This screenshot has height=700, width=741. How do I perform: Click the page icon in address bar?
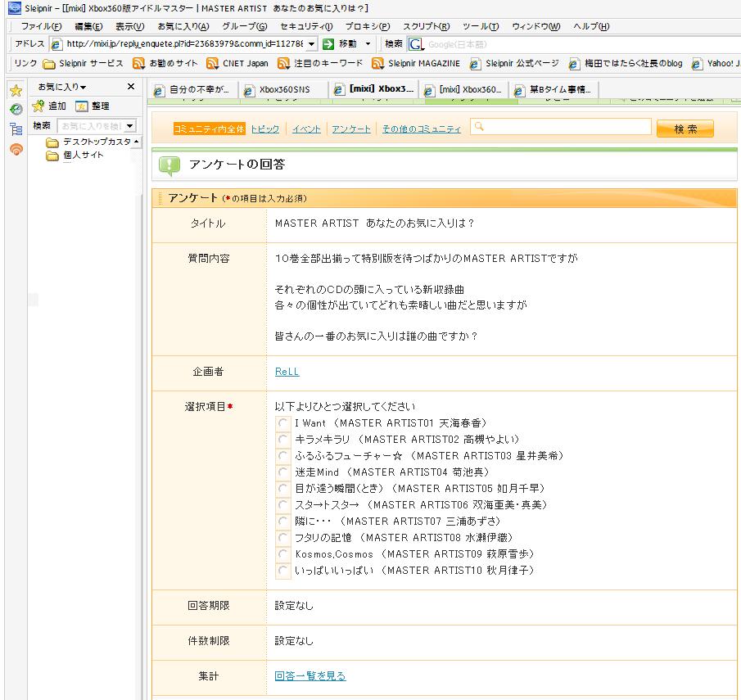56,44
